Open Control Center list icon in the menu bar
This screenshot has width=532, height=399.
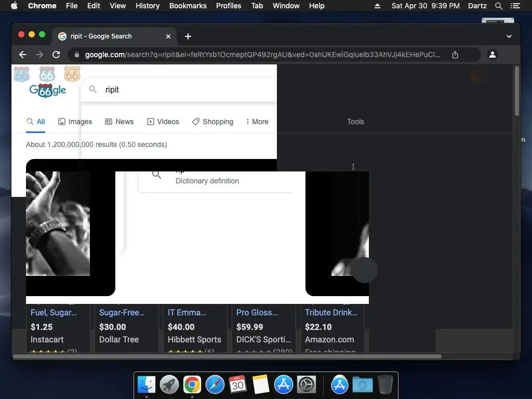(x=515, y=6)
